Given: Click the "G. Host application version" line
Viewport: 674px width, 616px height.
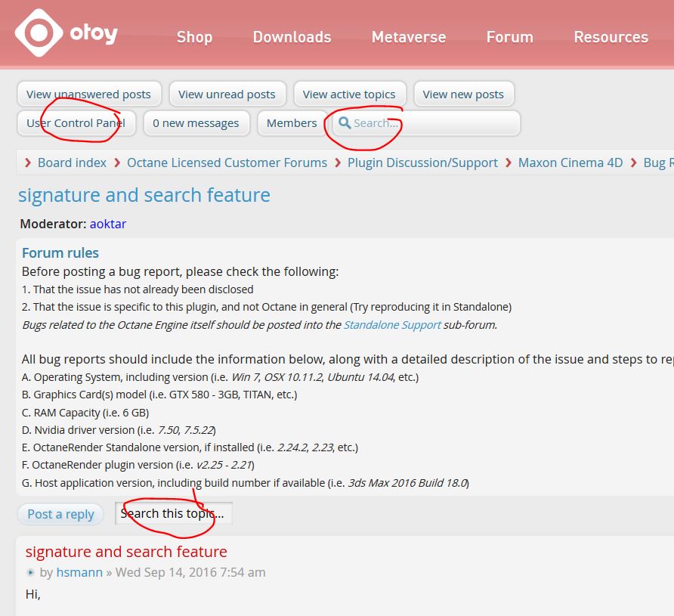Looking at the screenshot, I should tap(246, 483).
